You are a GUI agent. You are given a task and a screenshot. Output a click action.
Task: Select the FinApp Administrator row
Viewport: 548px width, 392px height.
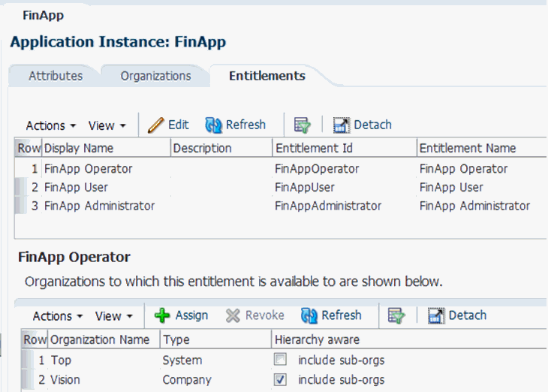tap(279, 206)
